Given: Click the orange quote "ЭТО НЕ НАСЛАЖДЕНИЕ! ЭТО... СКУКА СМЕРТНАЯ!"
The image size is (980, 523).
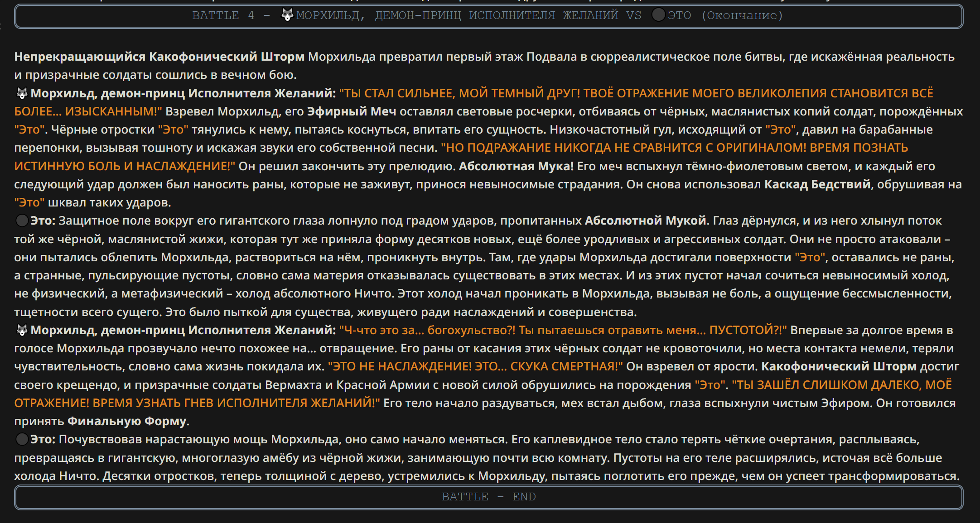Looking at the screenshot, I should [x=475, y=366].
